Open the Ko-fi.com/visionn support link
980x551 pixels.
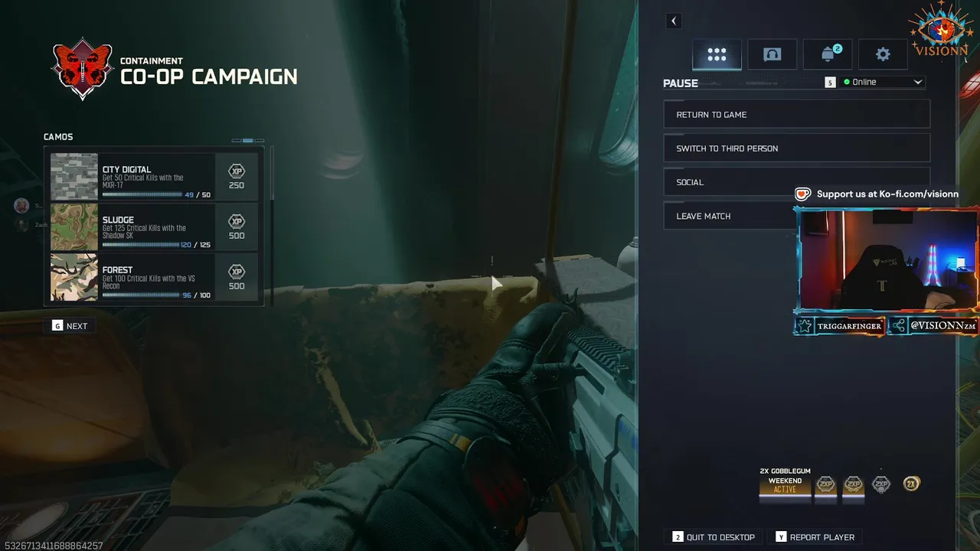887,194
